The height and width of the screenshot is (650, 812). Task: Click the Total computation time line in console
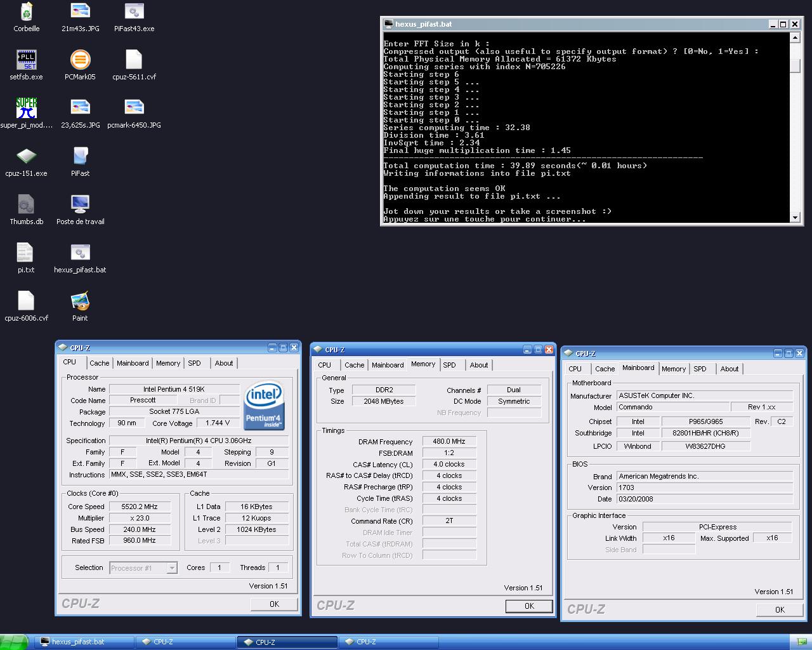515,166
